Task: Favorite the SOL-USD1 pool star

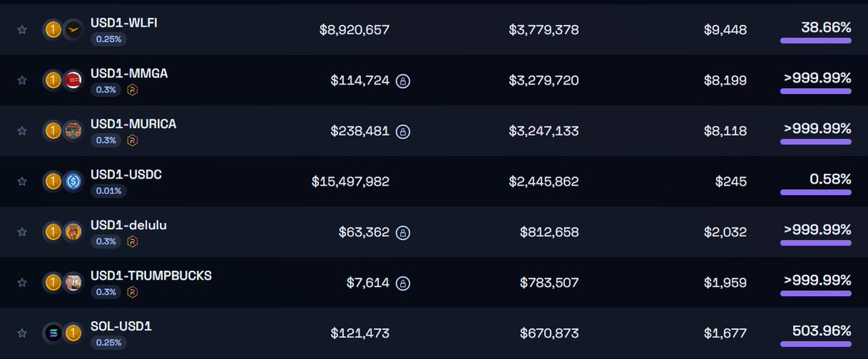Action: [x=22, y=333]
